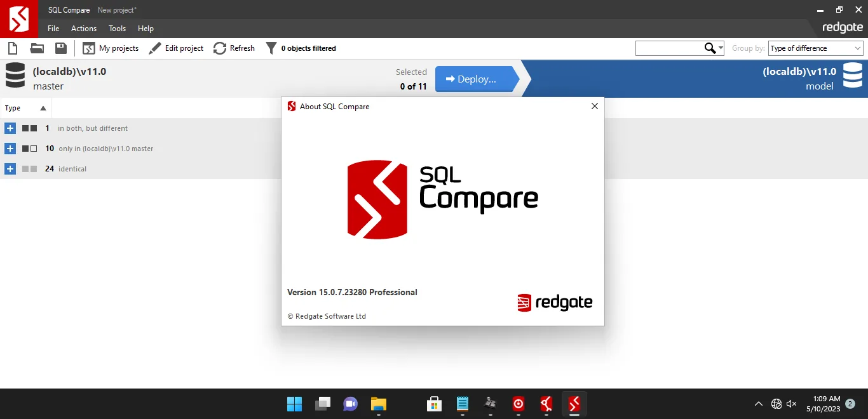
Task: Open the Group by Type of difference dropdown
Action: (x=815, y=48)
